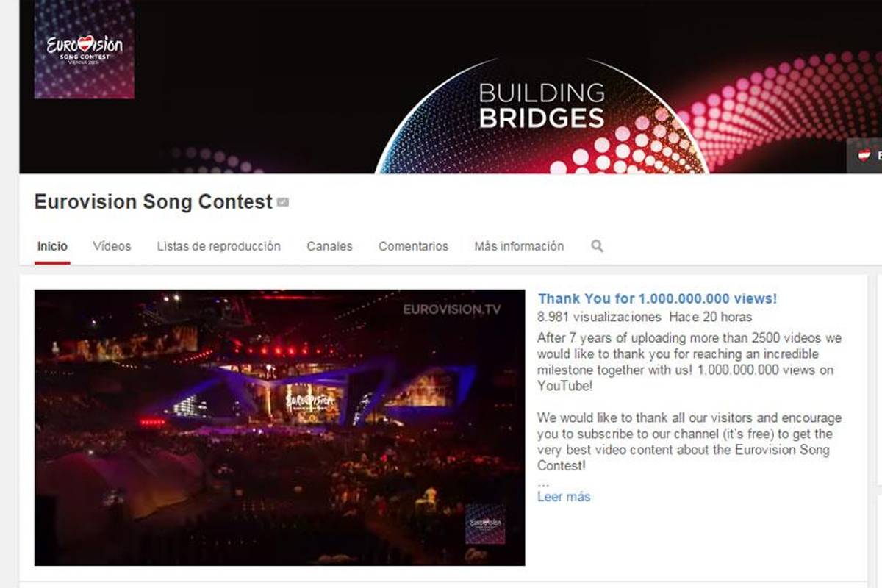Expand description with Leer más
This screenshot has height=588, width=882.
pyautogui.click(x=564, y=497)
